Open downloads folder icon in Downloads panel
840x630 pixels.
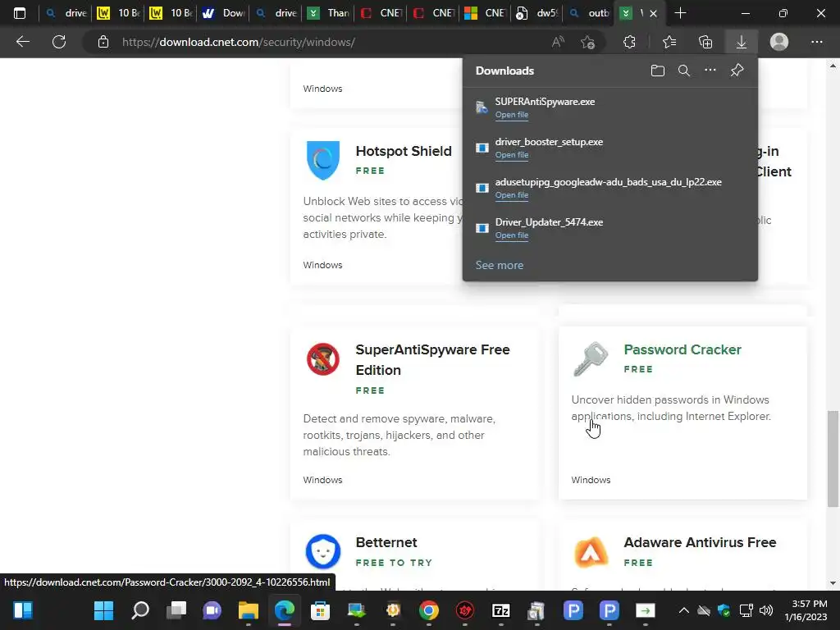point(658,71)
